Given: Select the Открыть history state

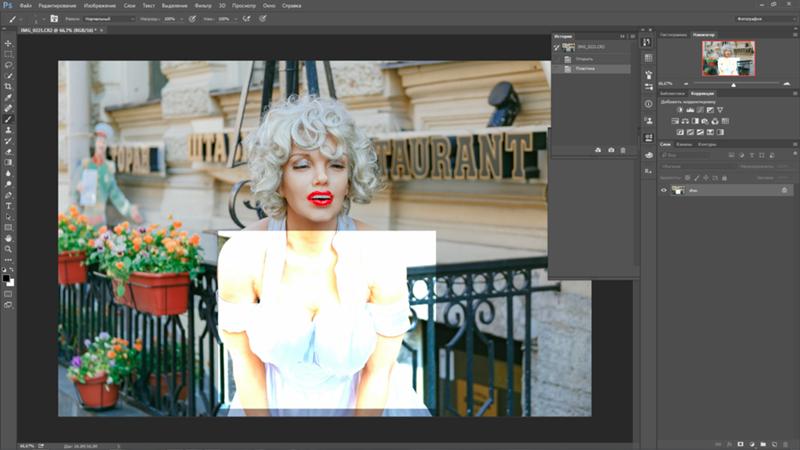Looking at the screenshot, I should pyautogui.click(x=584, y=59).
